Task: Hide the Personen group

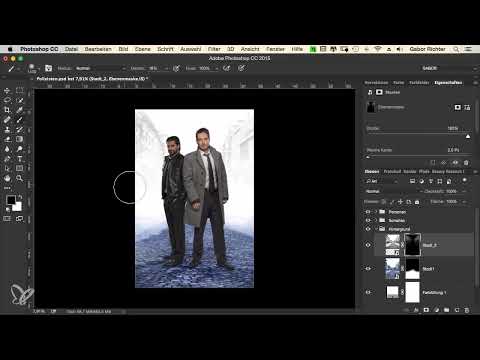Action: [x=368, y=212]
